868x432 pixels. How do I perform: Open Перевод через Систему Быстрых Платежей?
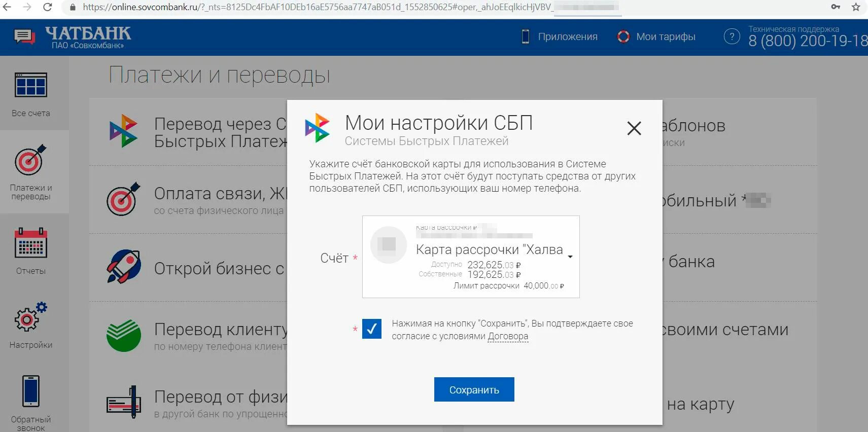[x=221, y=132]
